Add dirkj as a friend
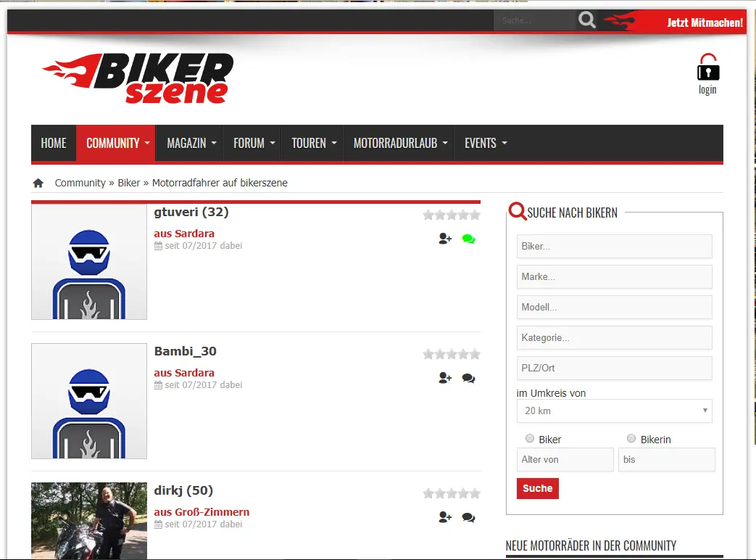Screen dimensions: 756x560 point(445,517)
